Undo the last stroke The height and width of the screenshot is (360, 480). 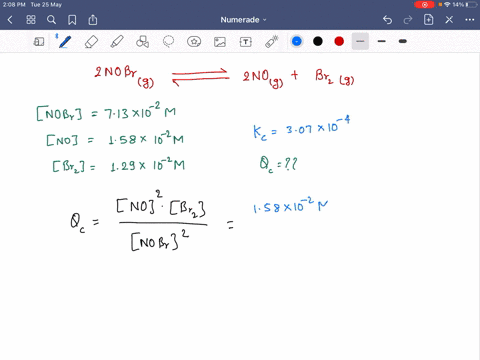click(x=387, y=20)
